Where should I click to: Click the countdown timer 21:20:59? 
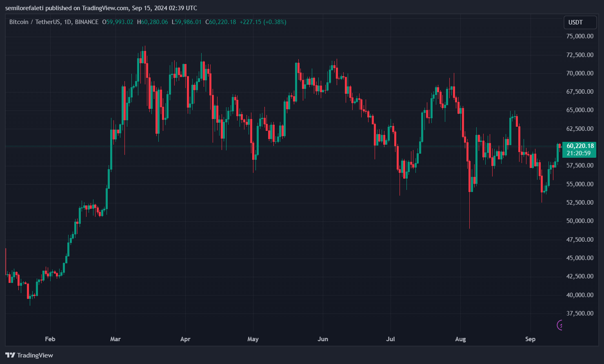pos(578,153)
